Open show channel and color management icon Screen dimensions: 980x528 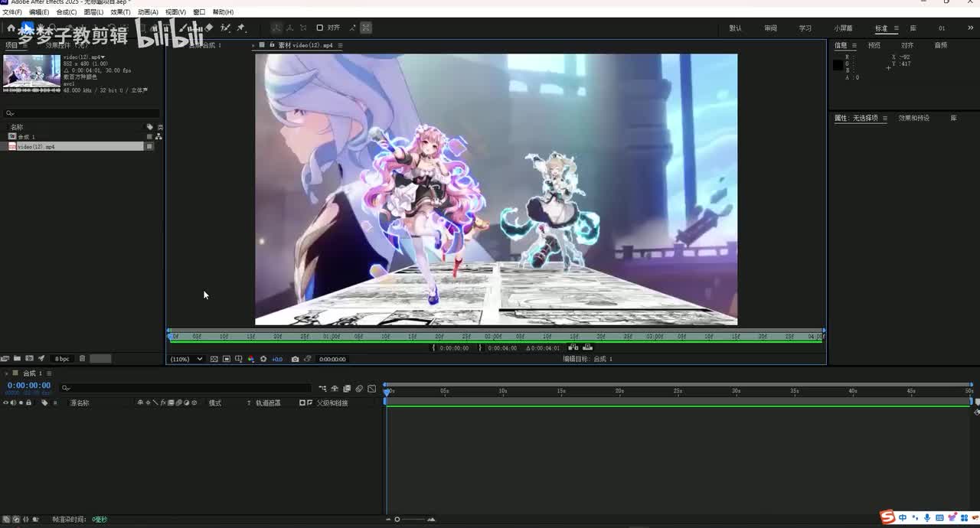(x=251, y=359)
